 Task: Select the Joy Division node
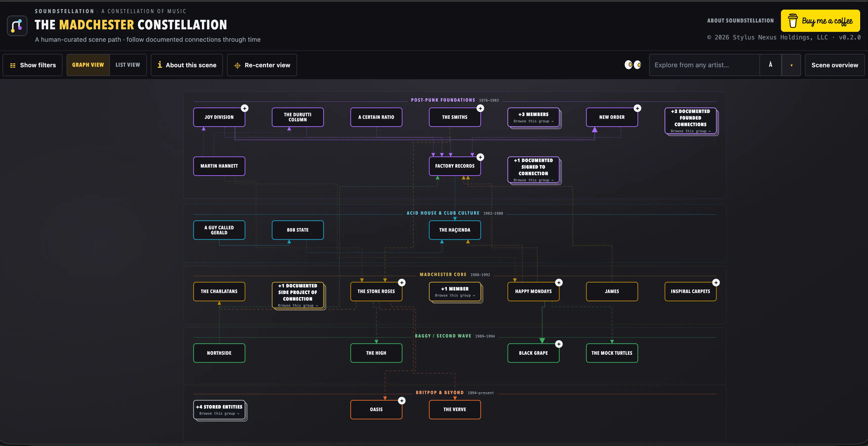(x=219, y=117)
